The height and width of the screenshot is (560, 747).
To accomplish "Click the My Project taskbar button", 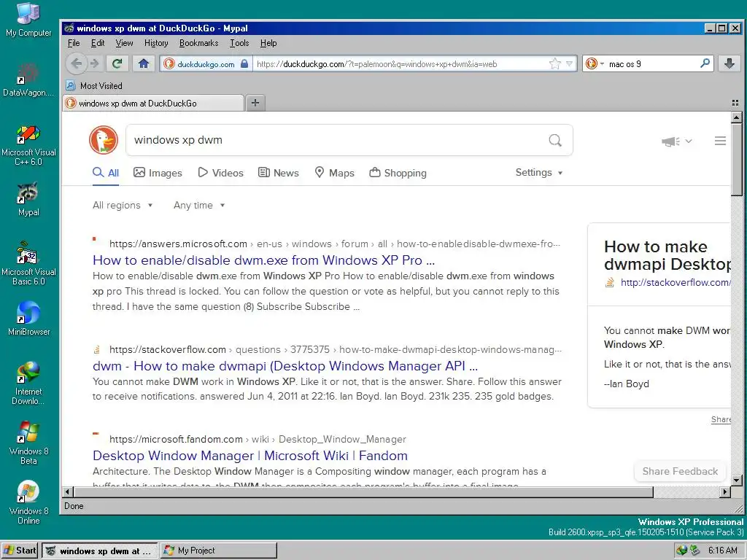I will pos(218,551).
